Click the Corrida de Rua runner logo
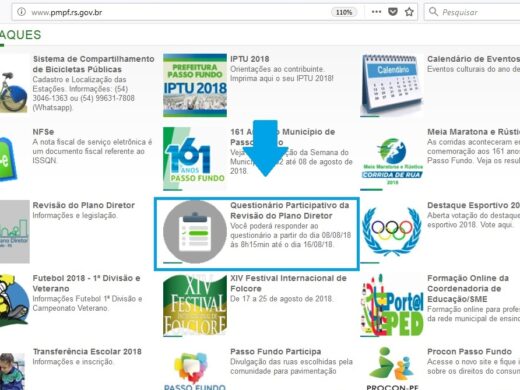520x390 pixels. pyautogui.click(x=392, y=162)
